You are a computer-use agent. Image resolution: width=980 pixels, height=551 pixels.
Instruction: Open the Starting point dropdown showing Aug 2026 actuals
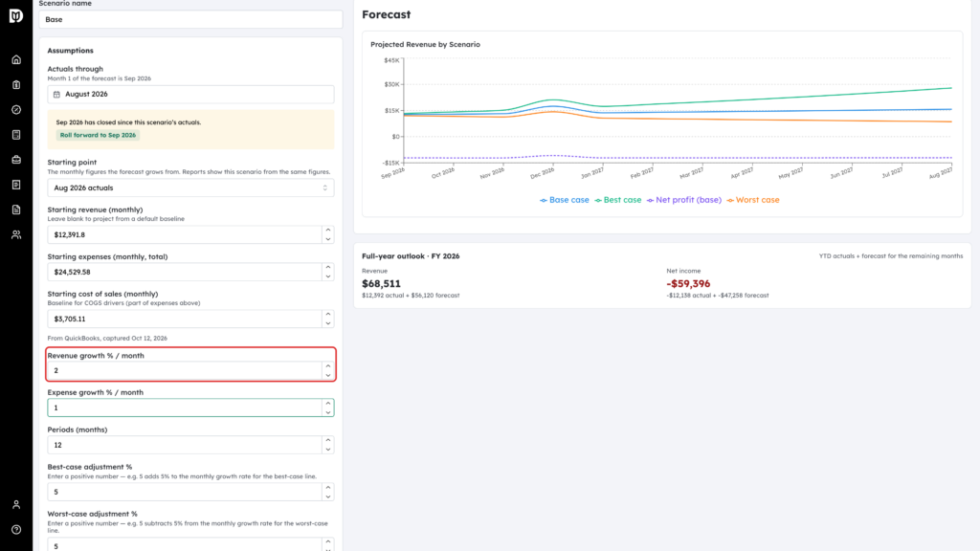[190, 188]
